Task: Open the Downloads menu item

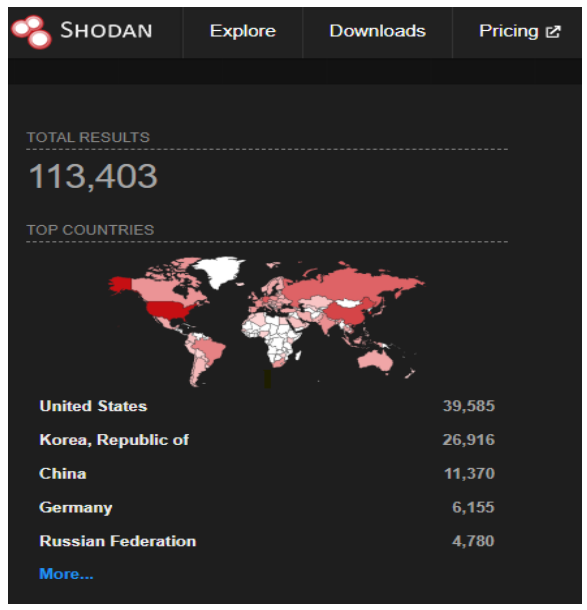Action: (x=377, y=31)
